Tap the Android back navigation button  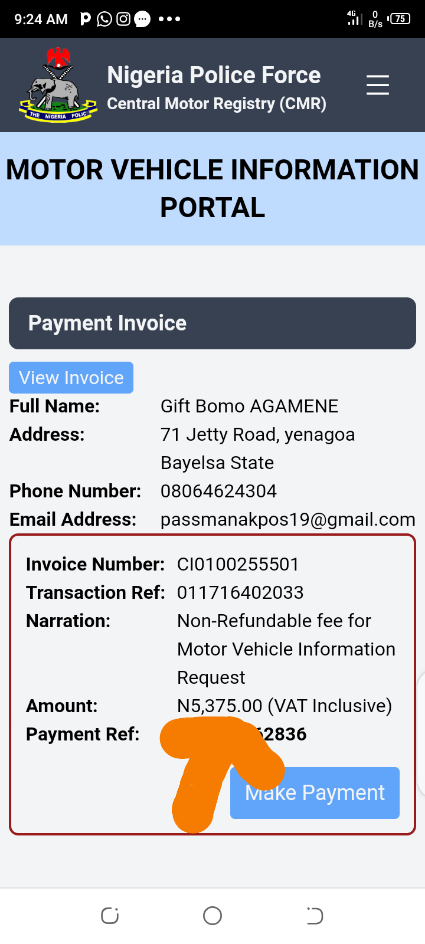coord(315,916)
